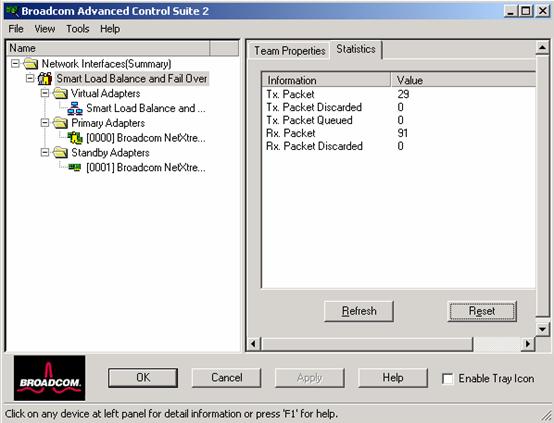Screen dimensions: 554x423
Task: Reset the statistics counters
Action: pos(482,311)
